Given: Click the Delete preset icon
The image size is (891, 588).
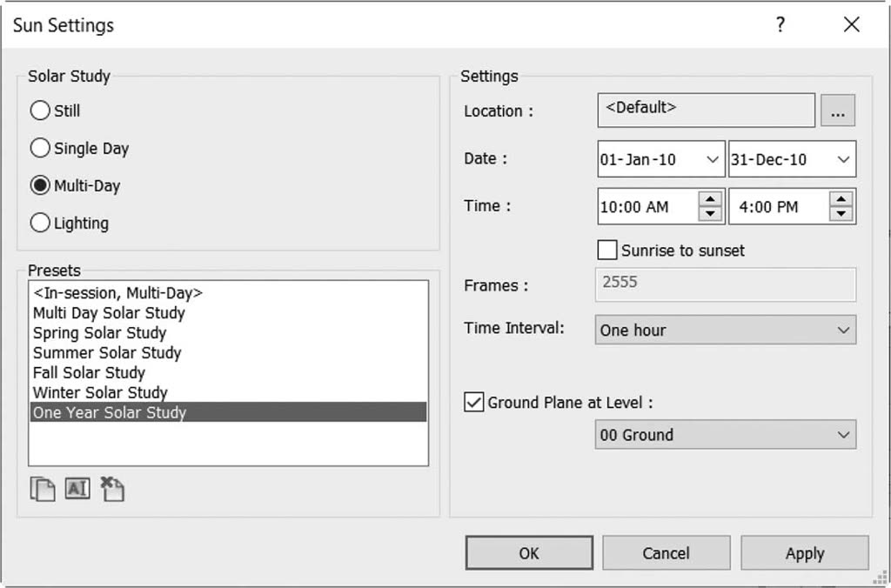Looking at the screenshot, I should tap(112, 489).
